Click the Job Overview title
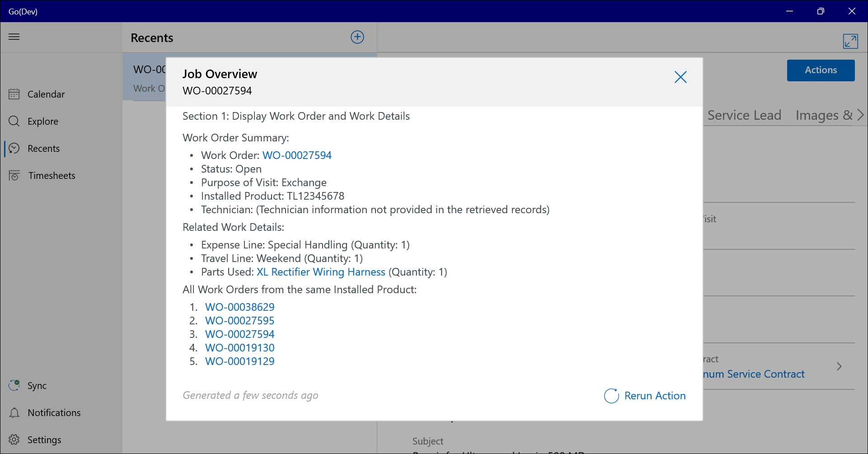The height and width of the screenshot is (454, 868). pyautogui.click(x=220, y=74)
